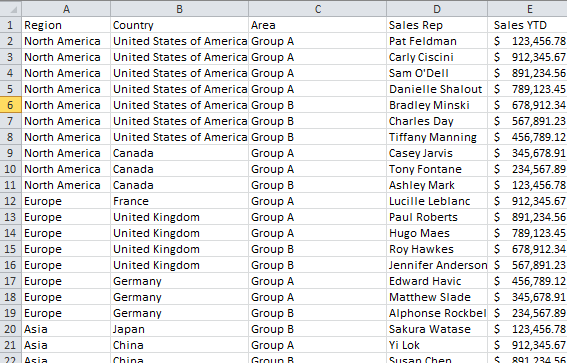Image resolution: width=567 pixels, height=363 pixels.
Task: Select column A header
Action: tap(66, 9)
